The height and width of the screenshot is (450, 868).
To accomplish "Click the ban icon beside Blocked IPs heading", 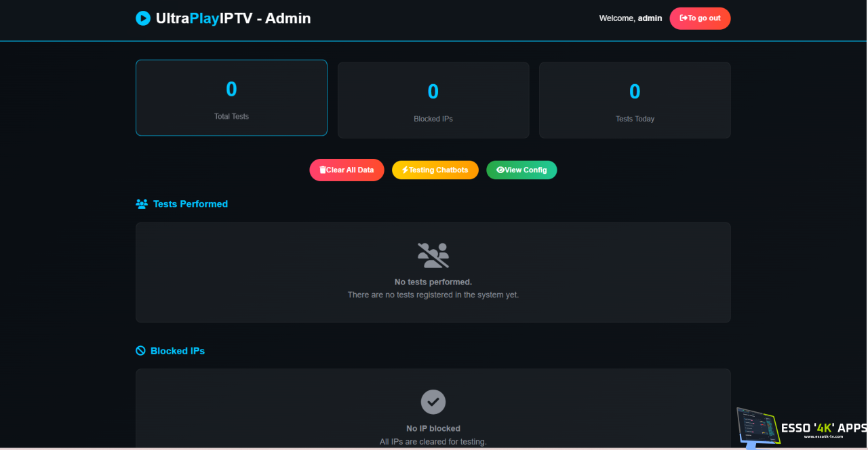I will 140,351.
